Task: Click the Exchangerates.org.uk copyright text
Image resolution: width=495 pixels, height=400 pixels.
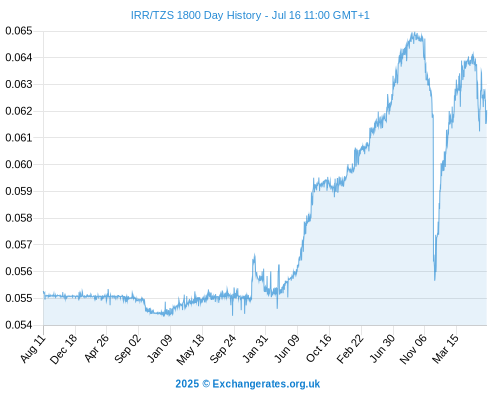Action: [x=248, y=384]
